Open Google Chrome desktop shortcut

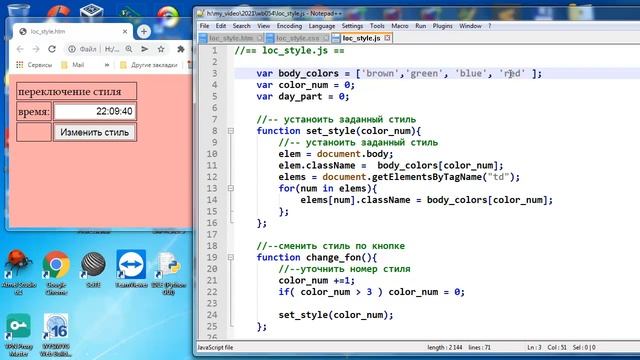[56, 273]
